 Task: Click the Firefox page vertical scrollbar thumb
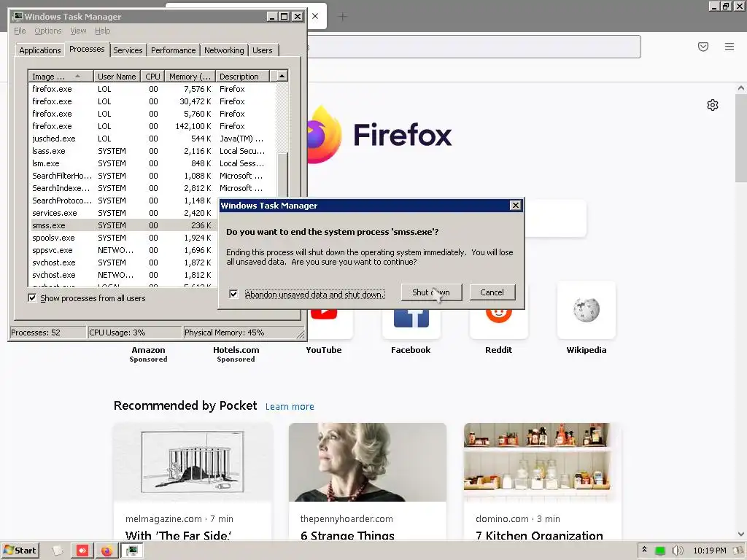(741, 138)
